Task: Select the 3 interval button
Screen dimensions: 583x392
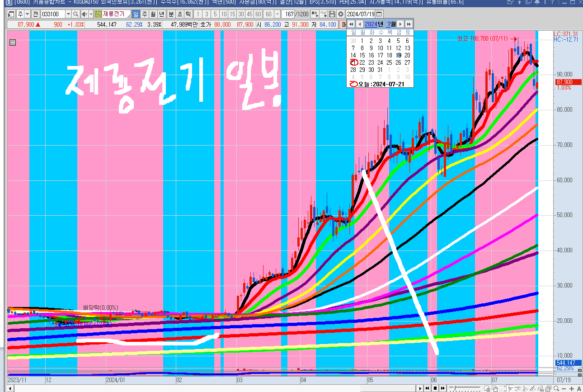Action: tap(207, 14)
